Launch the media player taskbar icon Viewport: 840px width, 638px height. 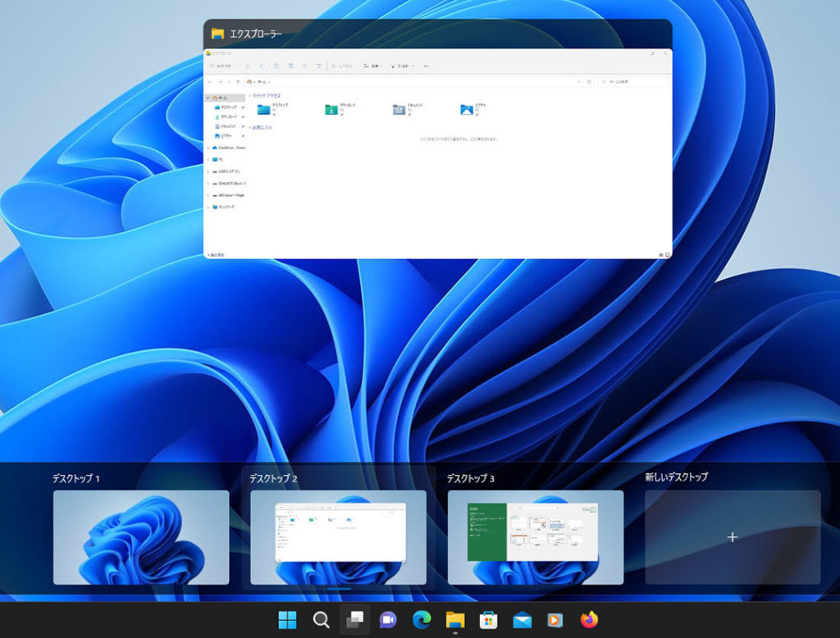(555, 620)
